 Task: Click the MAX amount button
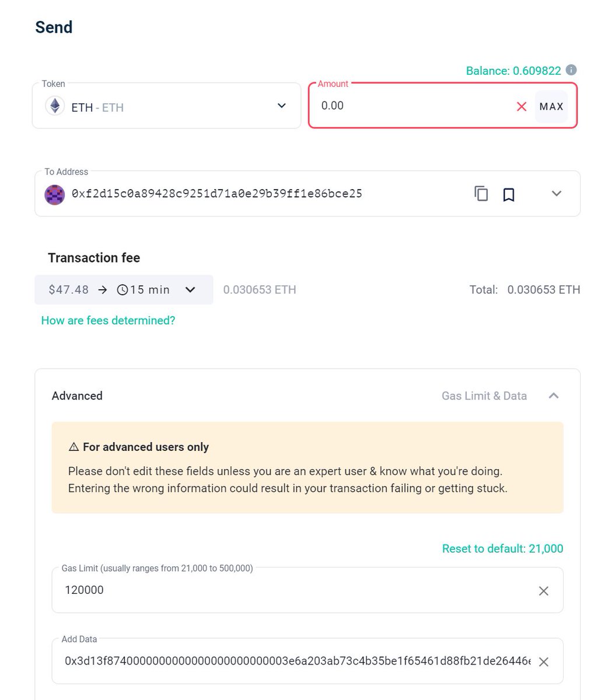click(551, 106)
